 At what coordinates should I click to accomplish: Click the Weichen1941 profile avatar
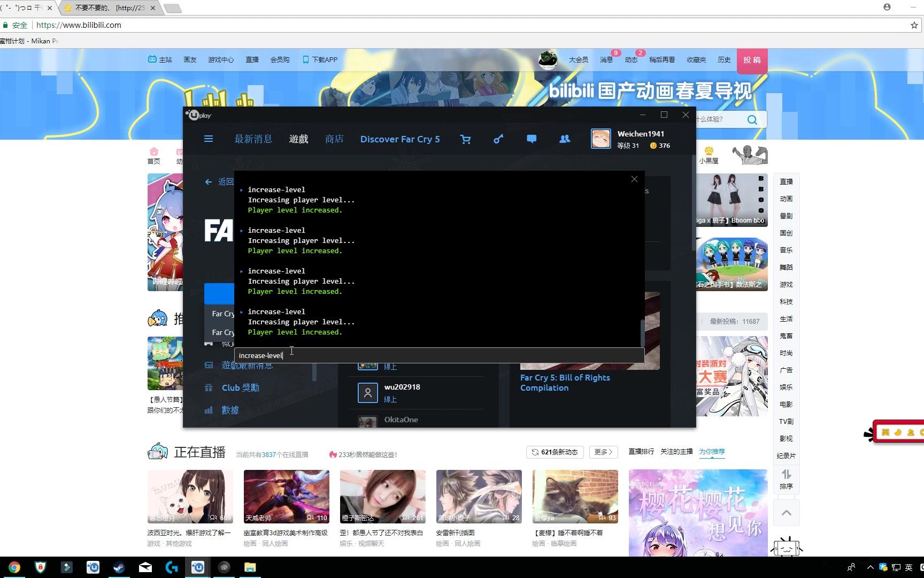pos(601,139)
